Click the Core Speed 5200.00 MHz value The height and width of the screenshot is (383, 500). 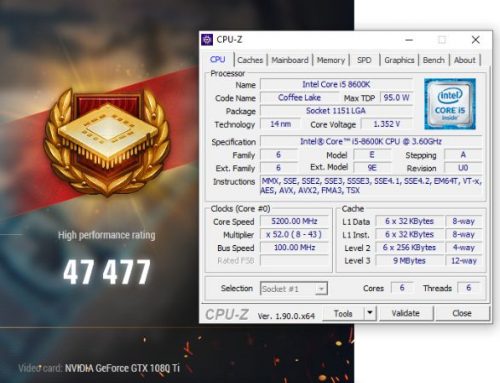(294, 221)
